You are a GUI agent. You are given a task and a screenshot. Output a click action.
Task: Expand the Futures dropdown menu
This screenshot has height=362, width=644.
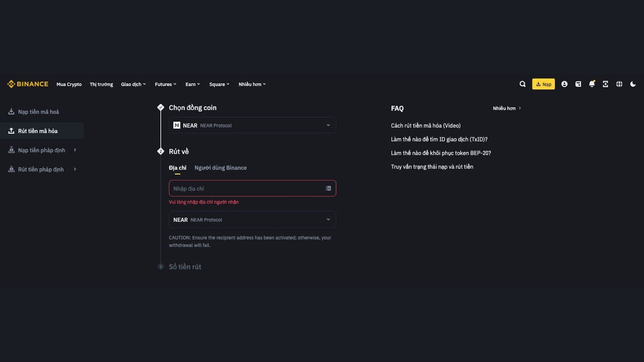pos(165,84)
